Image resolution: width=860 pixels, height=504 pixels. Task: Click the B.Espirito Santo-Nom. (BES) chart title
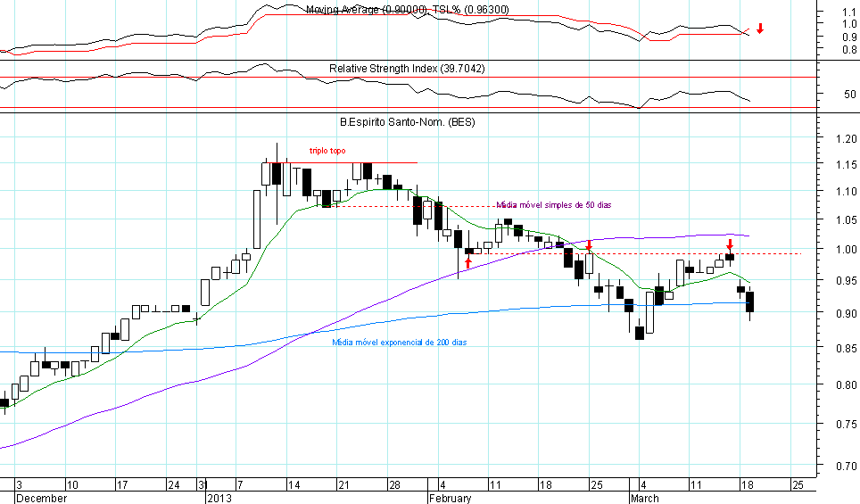click(x=408, y=122)
